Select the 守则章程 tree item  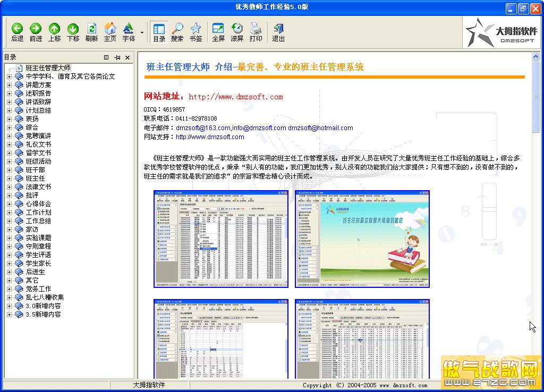(x=38, y=246)
